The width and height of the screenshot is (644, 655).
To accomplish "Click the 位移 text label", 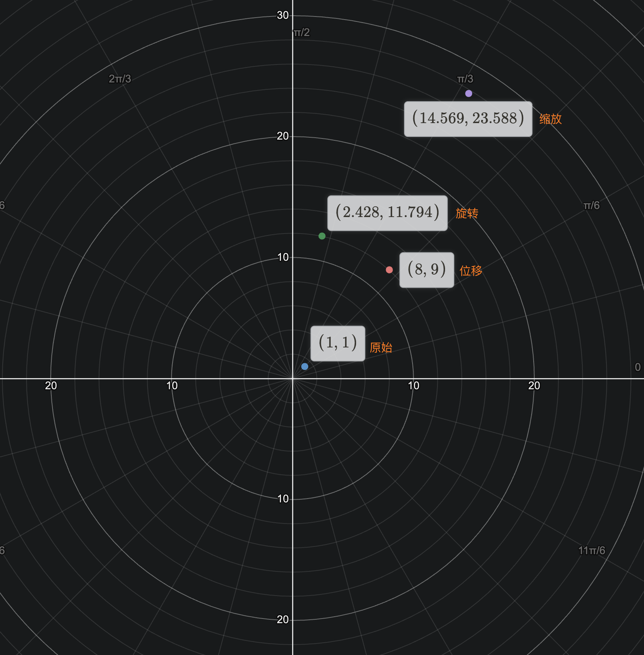I will click(x=471, y=271).
